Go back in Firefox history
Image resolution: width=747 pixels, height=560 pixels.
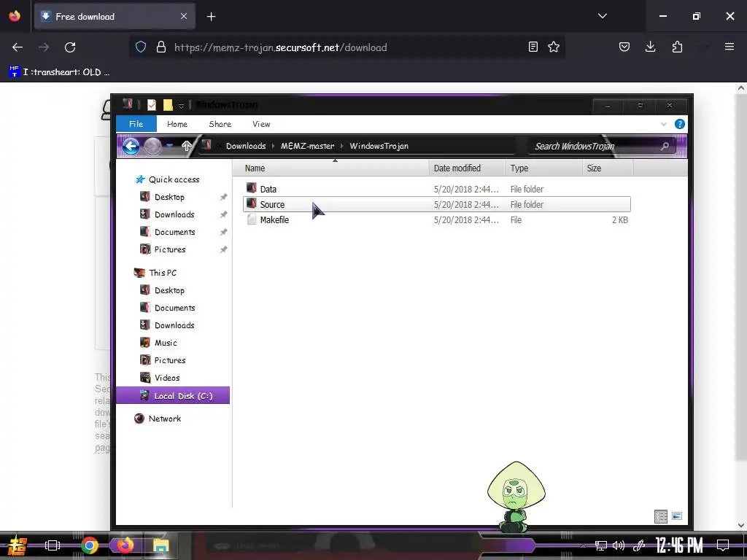(x=18, y=47)
